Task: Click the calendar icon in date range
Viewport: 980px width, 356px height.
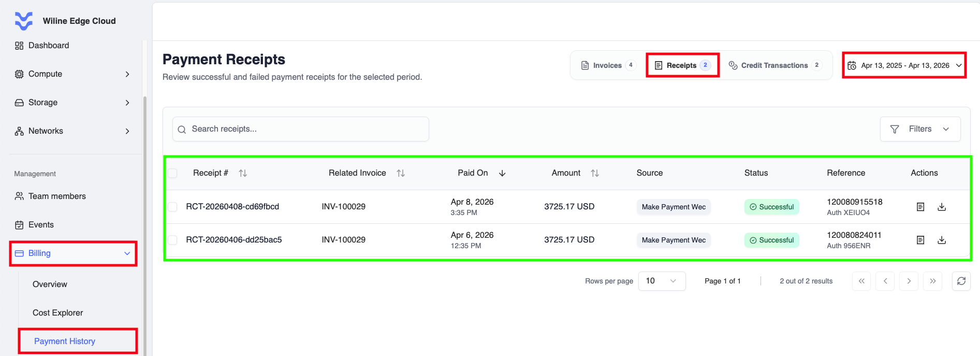Action: (x=852, y=65)
